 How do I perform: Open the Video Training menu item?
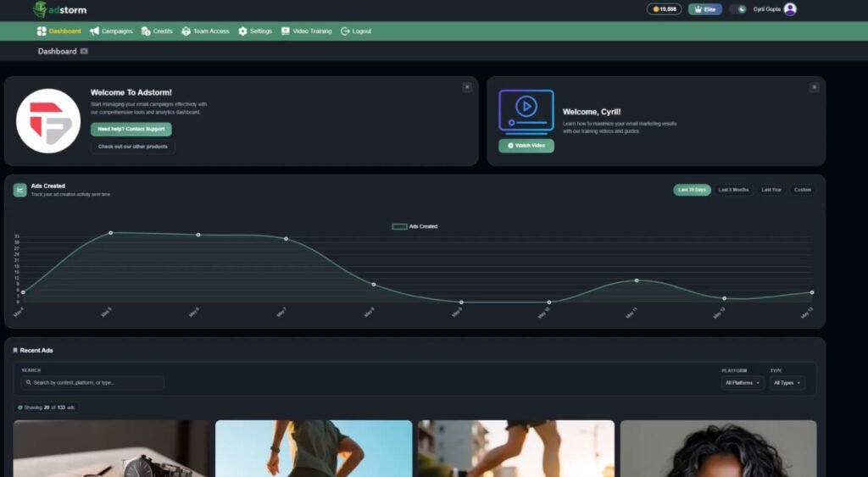click(306, 31)
